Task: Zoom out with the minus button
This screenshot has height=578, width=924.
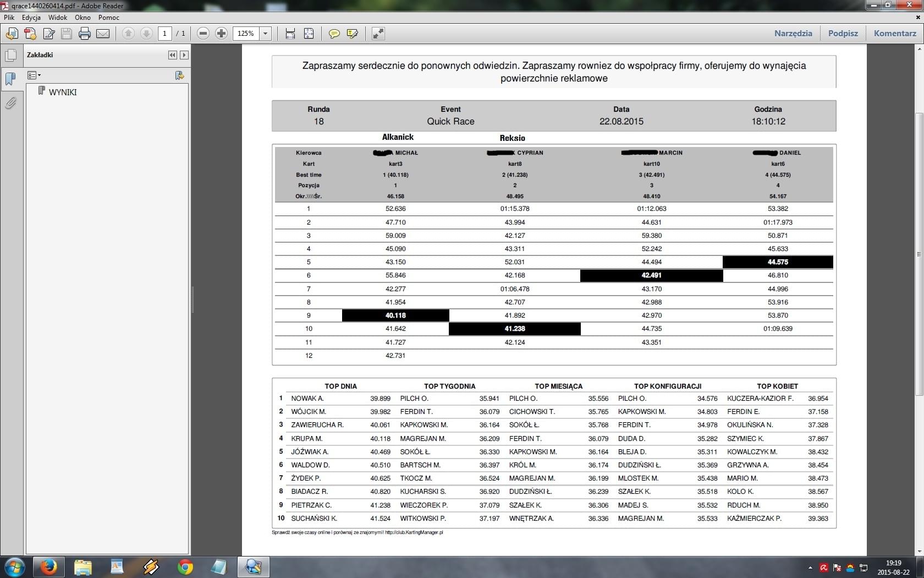Action: (x=203, y=34)
